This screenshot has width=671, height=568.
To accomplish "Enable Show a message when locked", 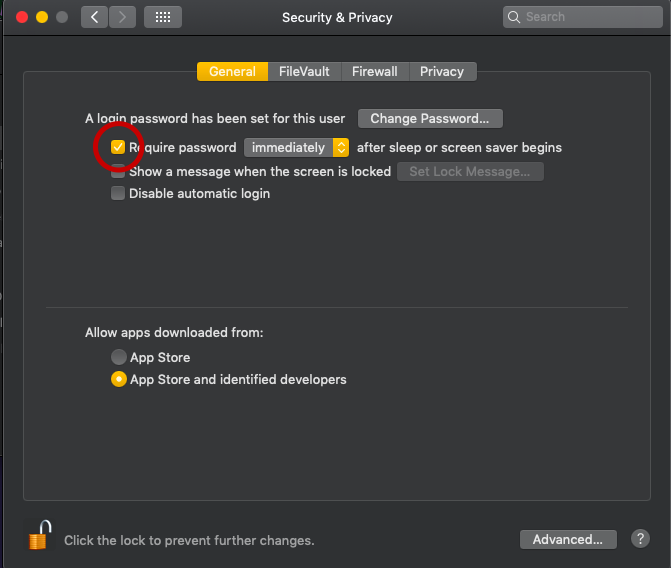I will [119, 171].
